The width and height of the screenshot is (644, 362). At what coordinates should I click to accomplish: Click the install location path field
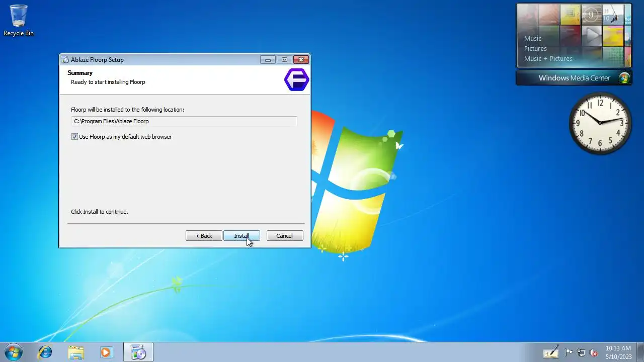[x=184, y=121]
